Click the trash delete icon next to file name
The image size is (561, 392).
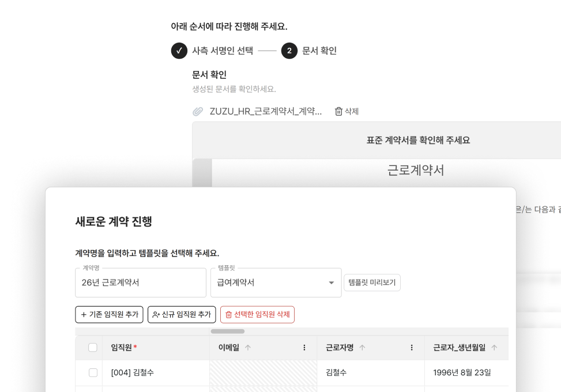click(x=338, y=112)
